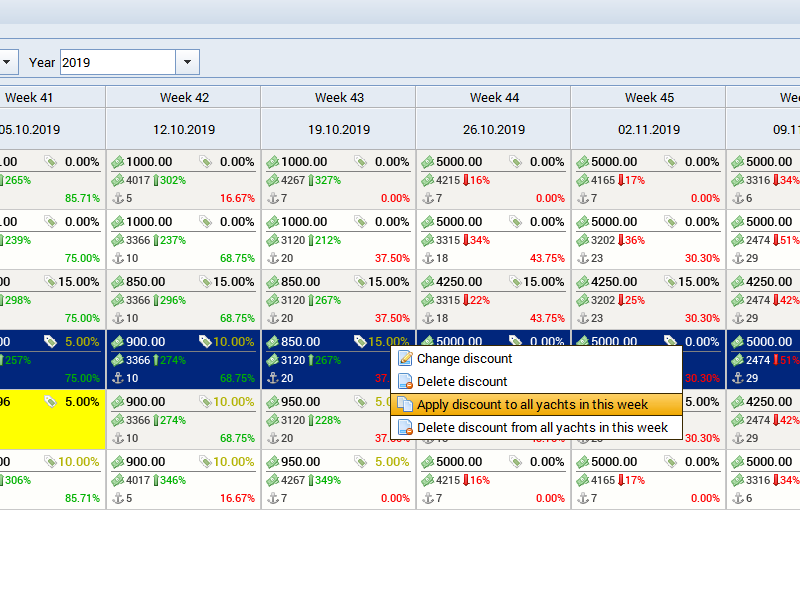Click the anchor icon beside 23 in Week 45's second row
800x600 pixels.
click(x=582, y=259)
